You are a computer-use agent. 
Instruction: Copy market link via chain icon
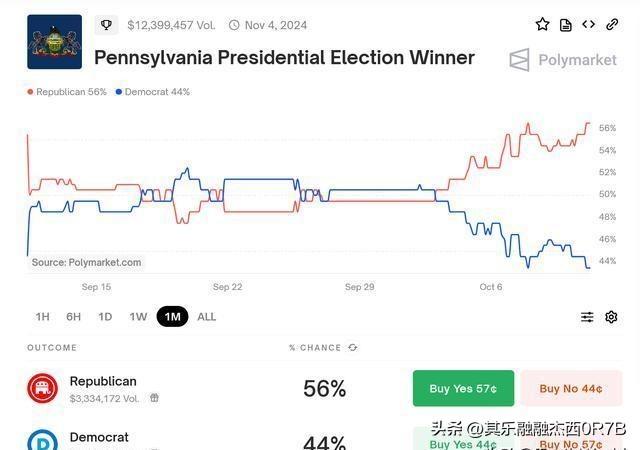coord(612,25)
